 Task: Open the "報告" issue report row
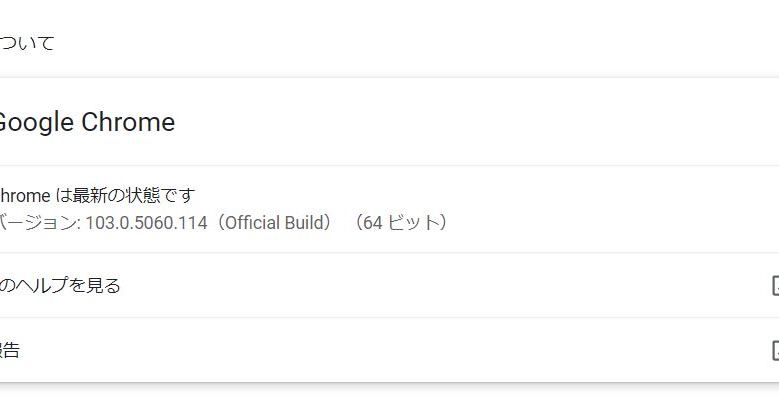click(10, 350)
